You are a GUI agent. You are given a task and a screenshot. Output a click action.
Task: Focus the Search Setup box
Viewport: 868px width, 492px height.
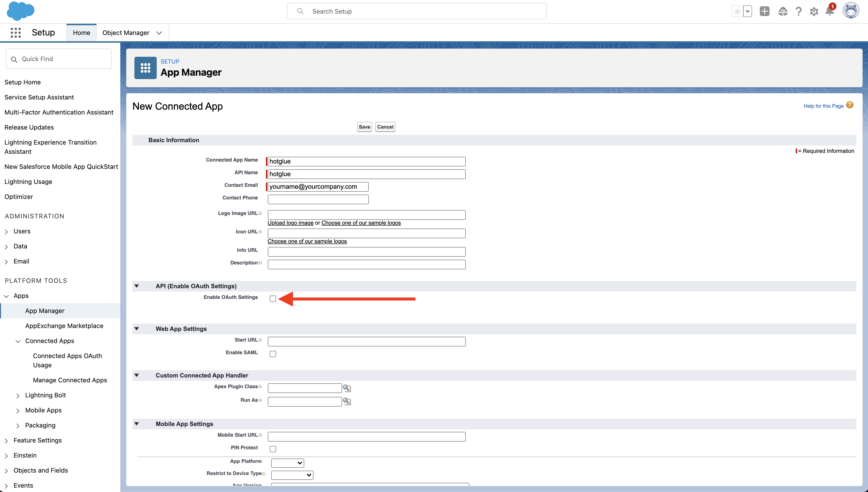pyautogui.click(x=416, y=11)
